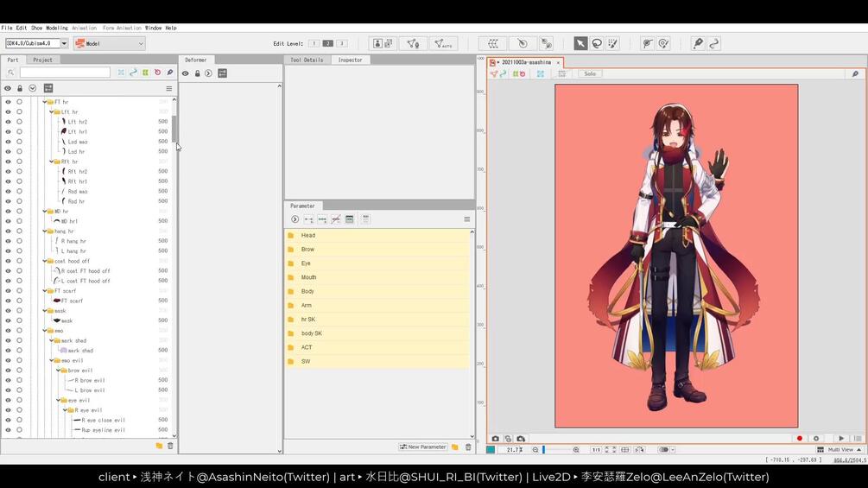This screenshot has width=868, height=488.
Task: Open the body SK parameter folder
Action: pos(377,333)
